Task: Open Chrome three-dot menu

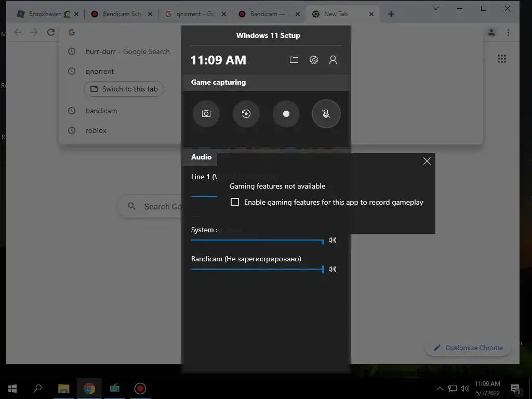Action: (x=508, y=32)
